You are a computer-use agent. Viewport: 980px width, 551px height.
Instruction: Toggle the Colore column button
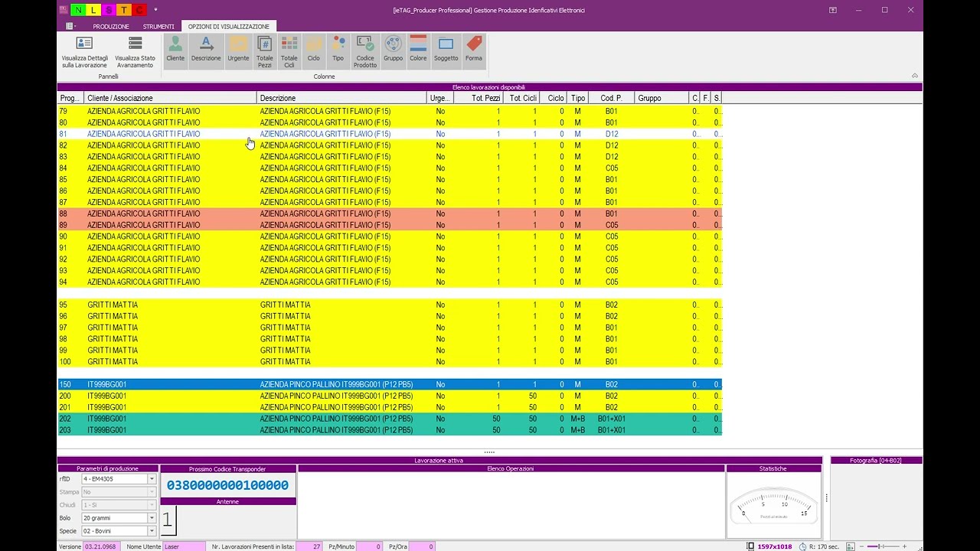(418, 51)
